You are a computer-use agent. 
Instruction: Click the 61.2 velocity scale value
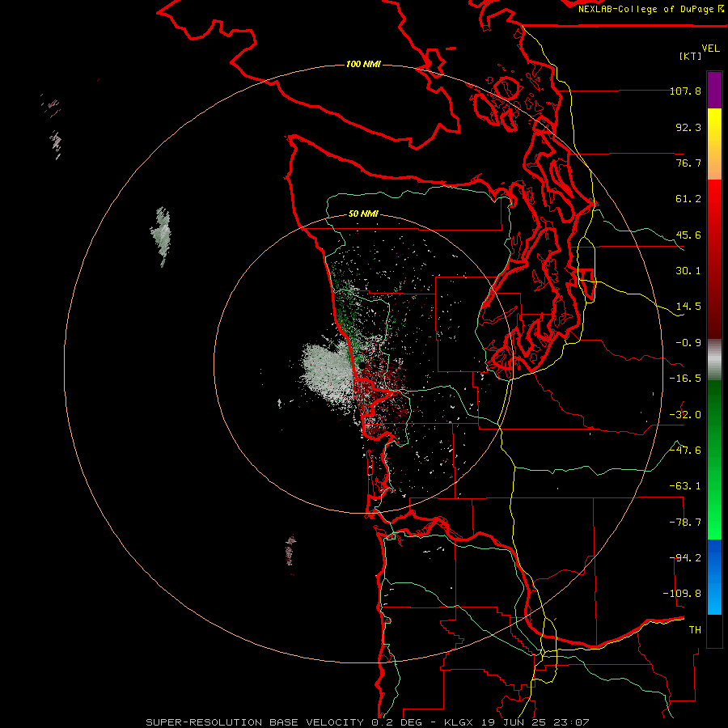pos(688,199)
